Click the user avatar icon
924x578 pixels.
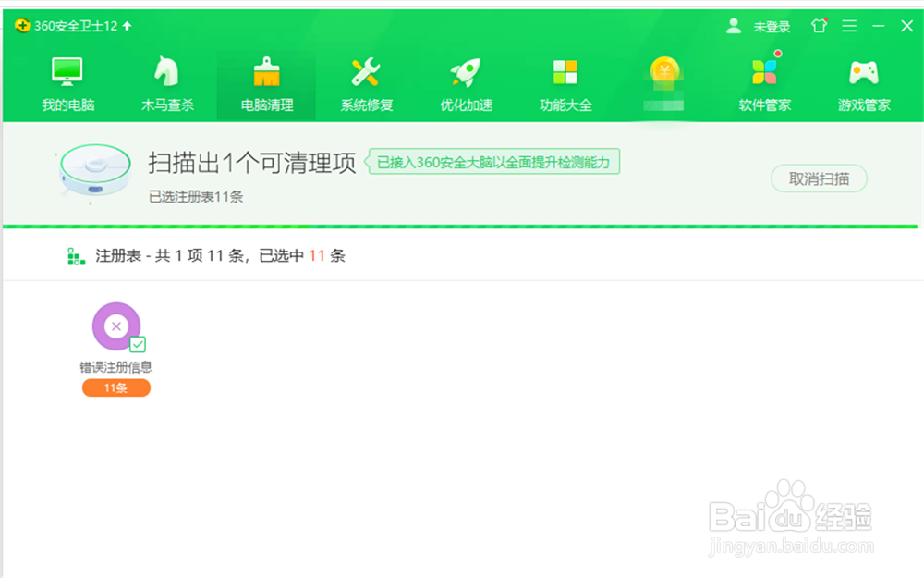(x=733, y=25)
